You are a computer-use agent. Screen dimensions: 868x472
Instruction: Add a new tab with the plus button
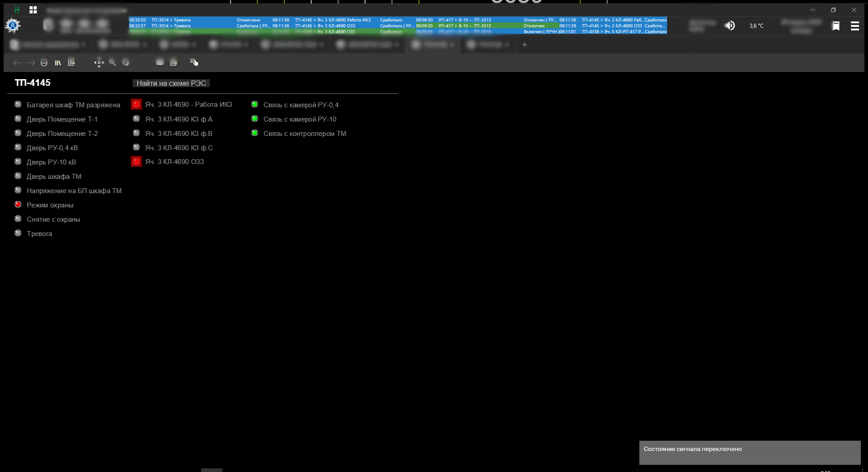coord(525,45)
